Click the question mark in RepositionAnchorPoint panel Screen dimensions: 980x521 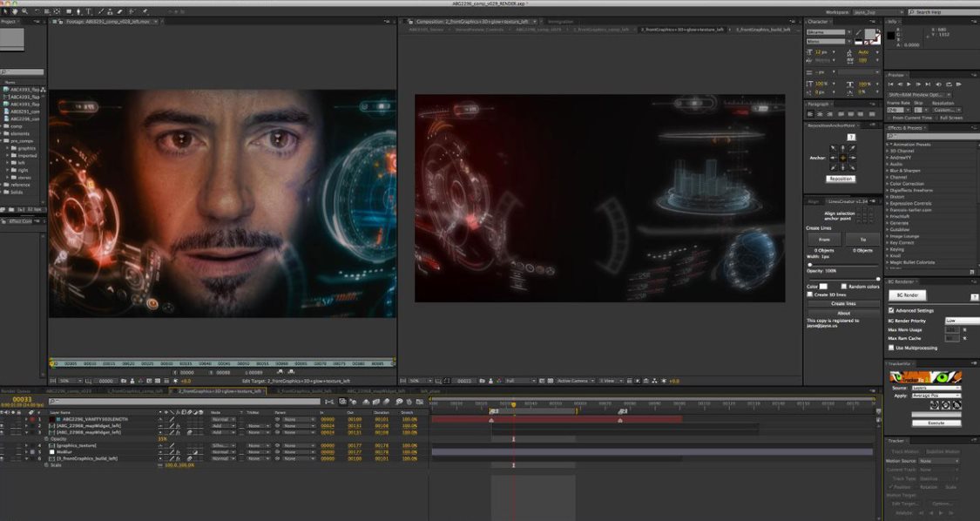tap(852, 138)
